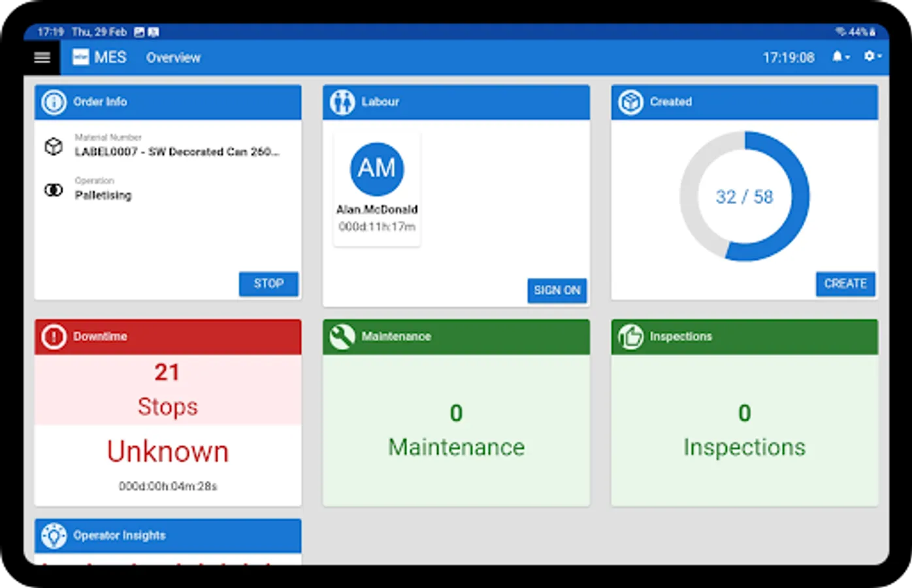Viewport: 912px width, 588px height.
Task: Click the Labour people icon
Action: [x=342, y=102]
